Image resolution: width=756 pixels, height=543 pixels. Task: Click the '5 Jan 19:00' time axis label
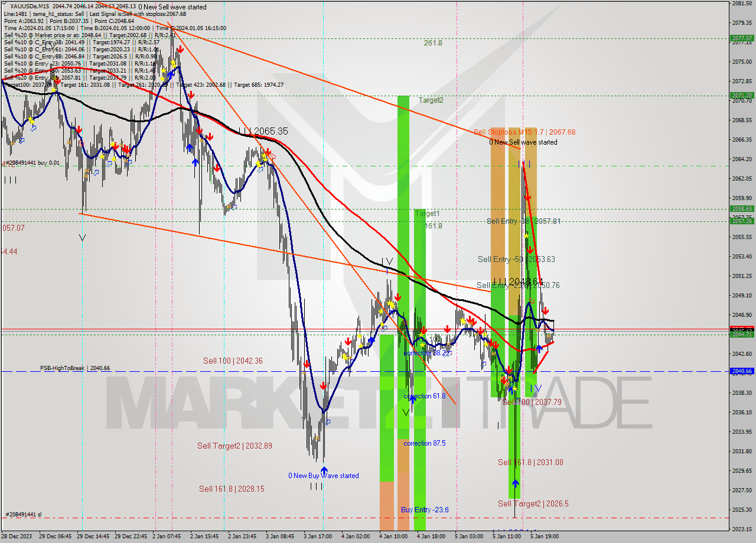545,537
